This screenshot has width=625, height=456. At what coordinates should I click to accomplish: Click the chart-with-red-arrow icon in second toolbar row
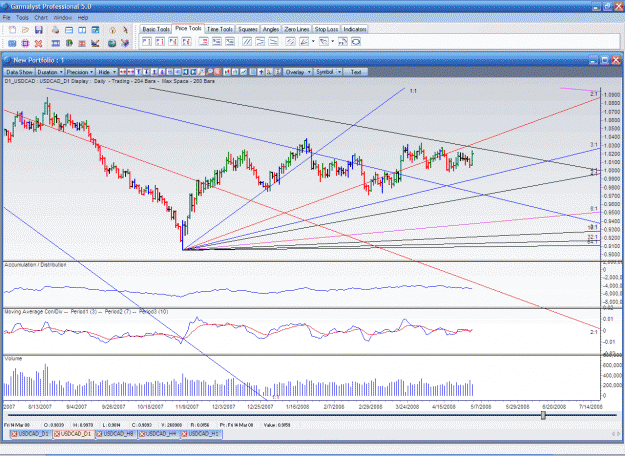pos(95,43)
